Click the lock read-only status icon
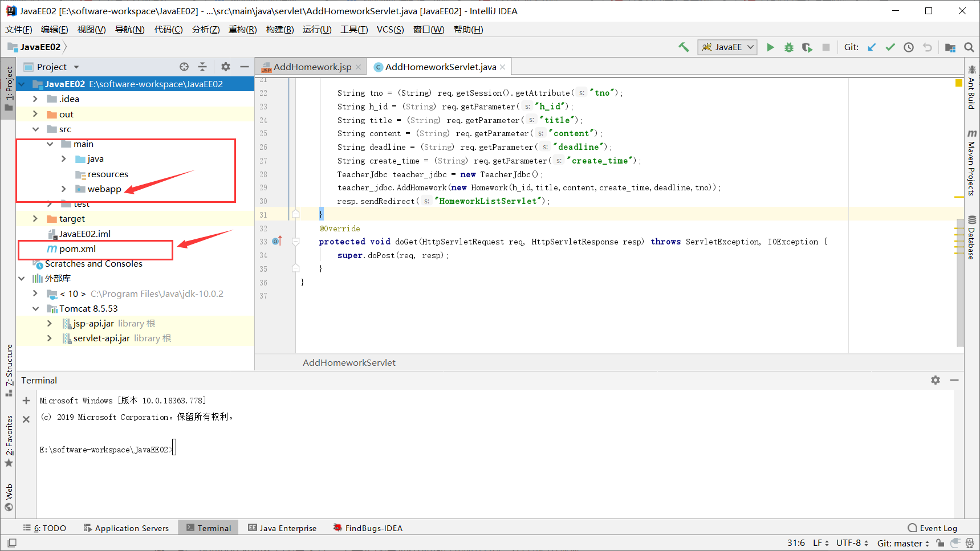The width and height of the screenshot is (980, 551). tap(940, 543)
